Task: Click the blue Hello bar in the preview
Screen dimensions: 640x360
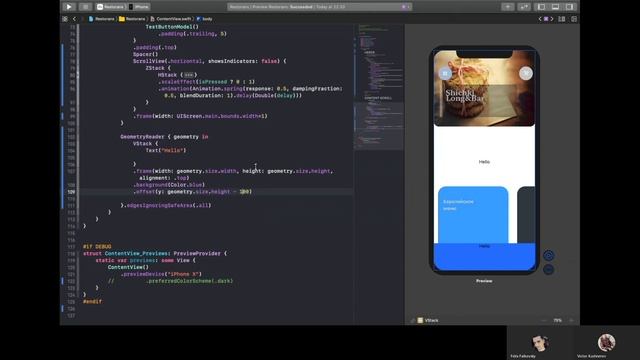Action: [x=484, y=256]
